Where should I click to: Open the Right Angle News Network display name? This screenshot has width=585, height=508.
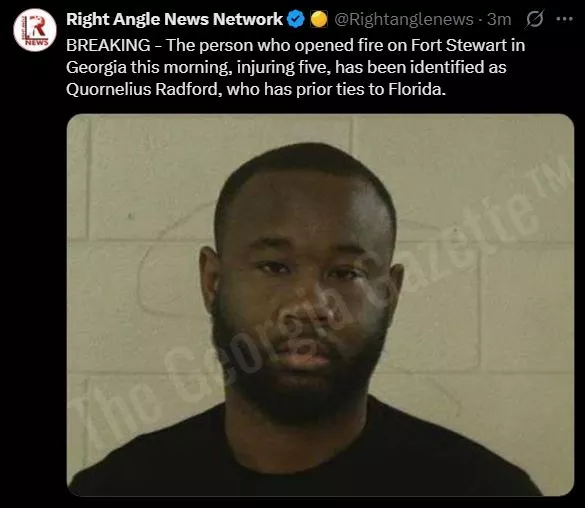[x=174, y=19]
